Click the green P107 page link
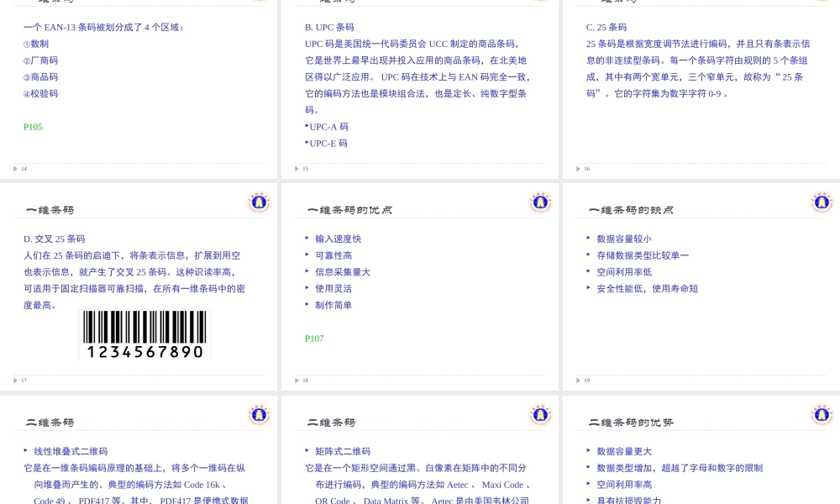The image size is (840, 504). (313, 339)
